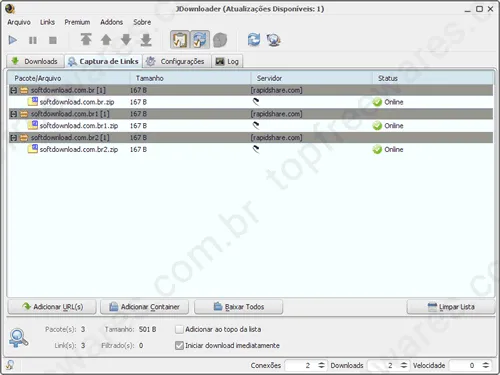Open the Premium menu

click(77, 22)
